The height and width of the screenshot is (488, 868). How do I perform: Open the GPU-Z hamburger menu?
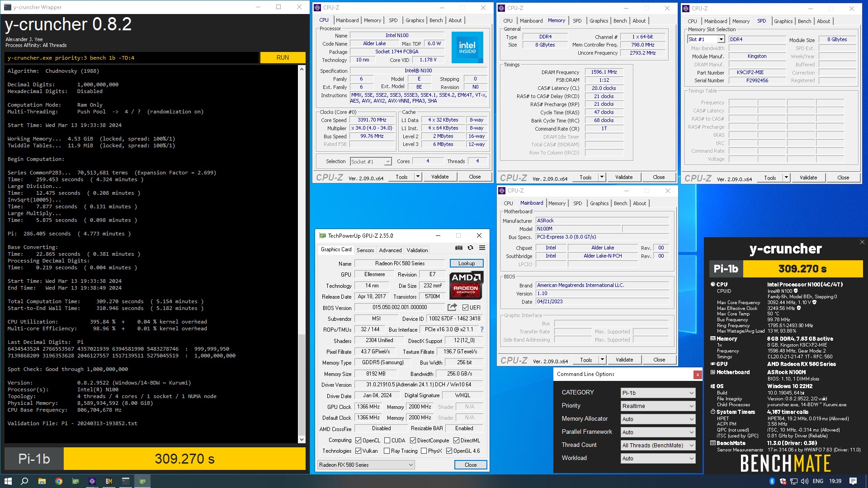pos(482,248)
